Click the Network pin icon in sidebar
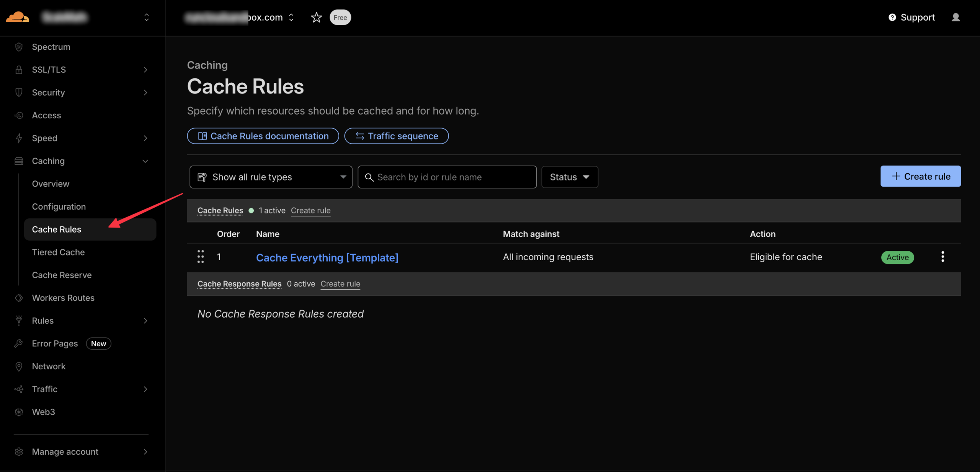 coord(19,366)
